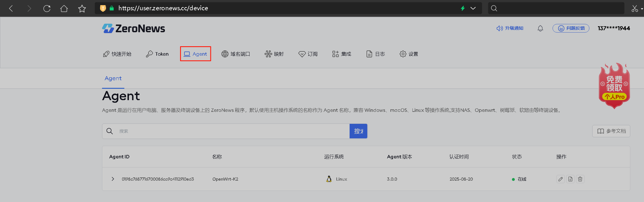Viewport: 644px width, 202px height.
Task: Click the 名称 column header
Action: [x=217, y=157]
